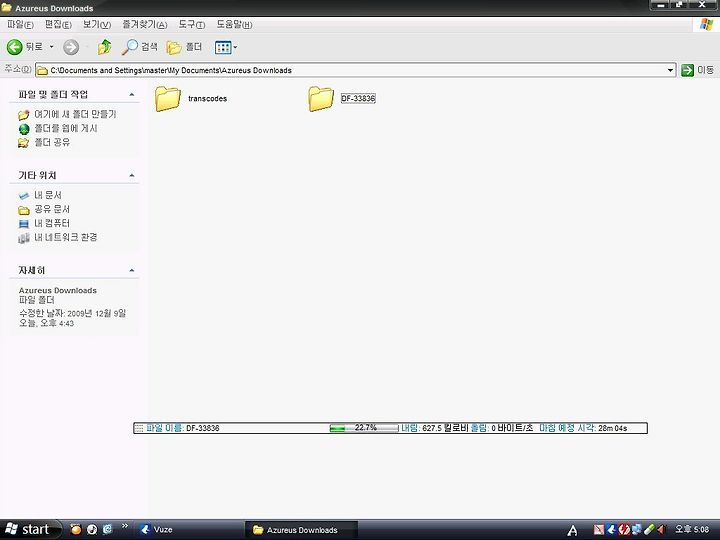Viewport: 720px width, 540px height.
Task: Click the Windows flag logo icon
Action: (706, 25)
